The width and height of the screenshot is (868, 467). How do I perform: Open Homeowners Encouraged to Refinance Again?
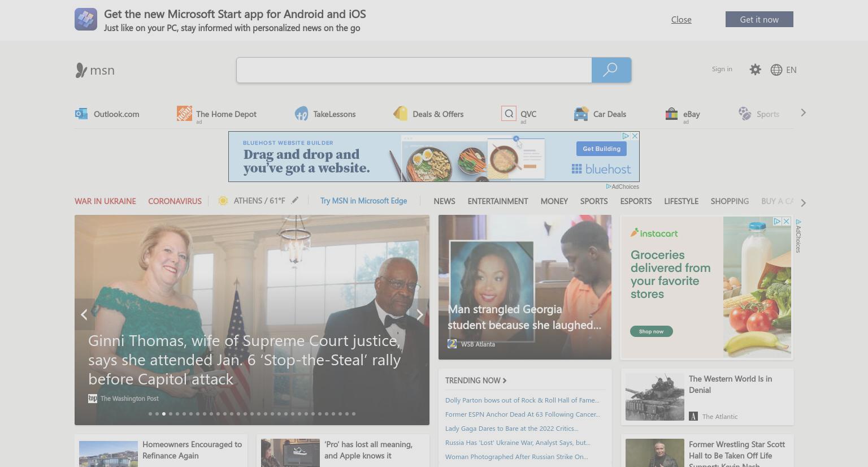pos(192,450)
